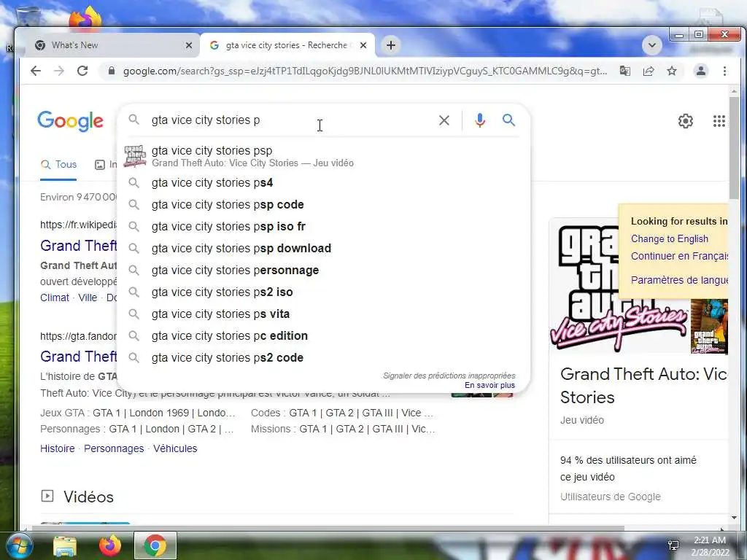Viewport: 747px width, 560px height.
Task: Click the horizontal scrollbar at page bottom
Action: pos(328,528)
